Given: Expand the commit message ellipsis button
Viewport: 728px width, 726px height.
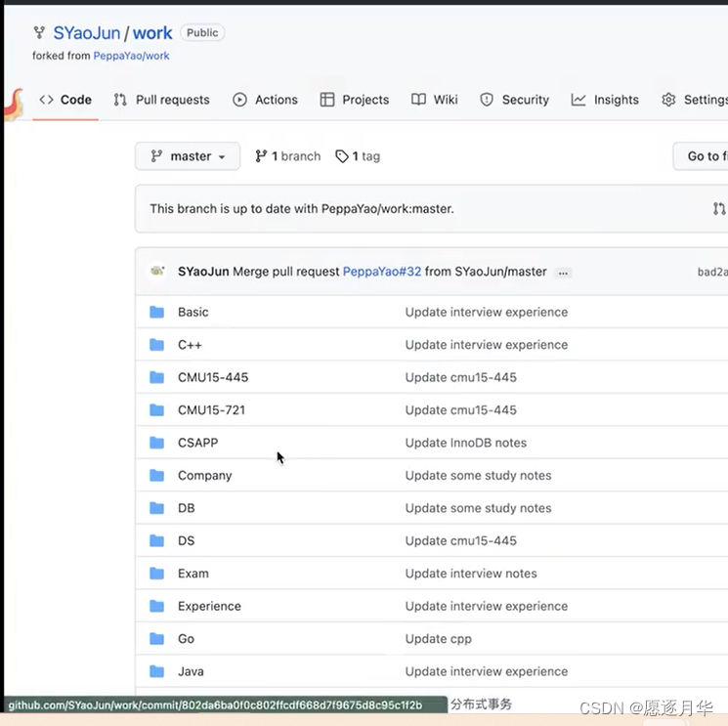Looking at the screenshot, I should point(563,273).
